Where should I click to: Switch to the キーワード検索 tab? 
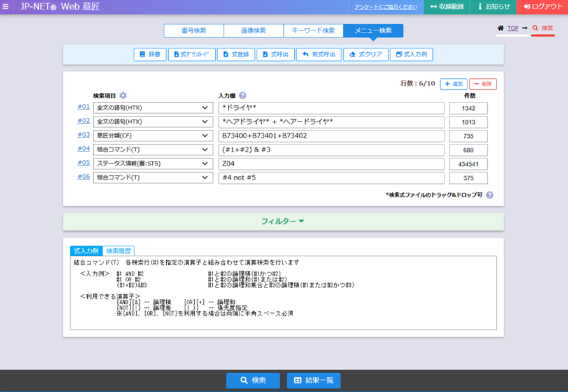click(313, 31)
